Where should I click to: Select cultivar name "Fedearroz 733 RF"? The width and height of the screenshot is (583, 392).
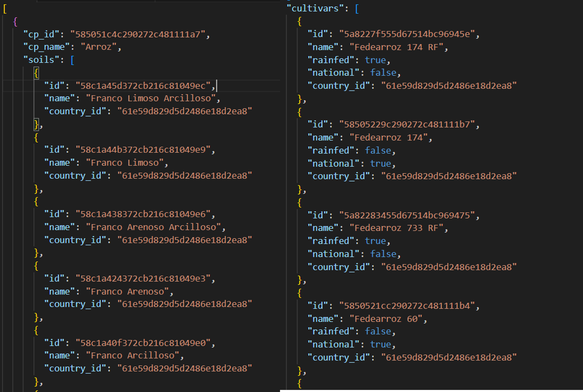click(x=396, y=228)
